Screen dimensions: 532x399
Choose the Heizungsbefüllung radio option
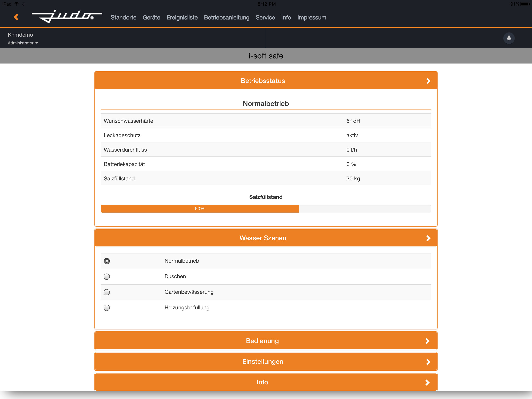(107, 308)
